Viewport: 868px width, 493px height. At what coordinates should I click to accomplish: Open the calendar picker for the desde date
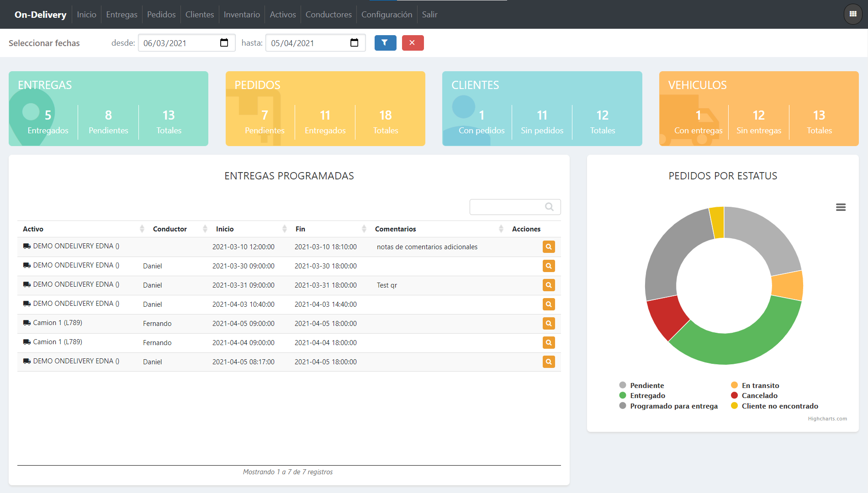click(224, 43)
